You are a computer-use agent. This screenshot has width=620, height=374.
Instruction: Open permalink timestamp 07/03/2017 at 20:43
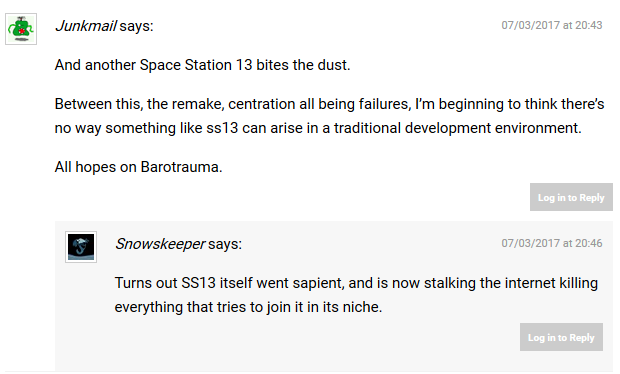pos(552,25)
